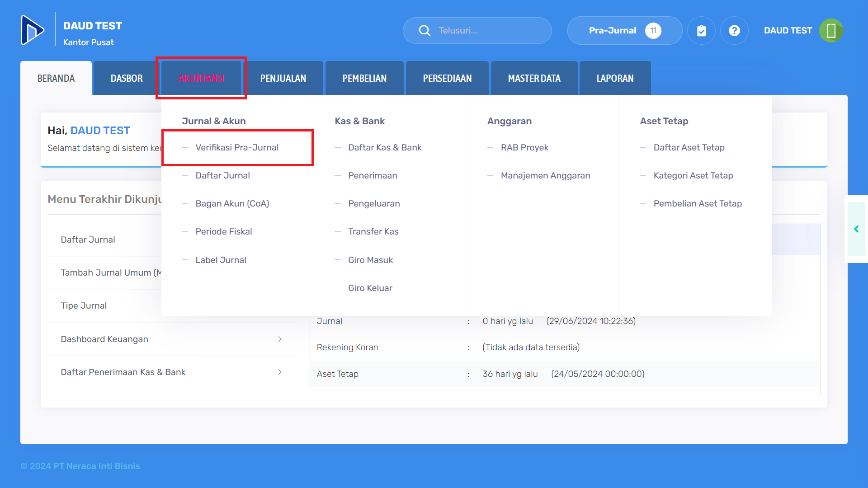Click the blue DAUD TEST greeting name

click(100, 131)
